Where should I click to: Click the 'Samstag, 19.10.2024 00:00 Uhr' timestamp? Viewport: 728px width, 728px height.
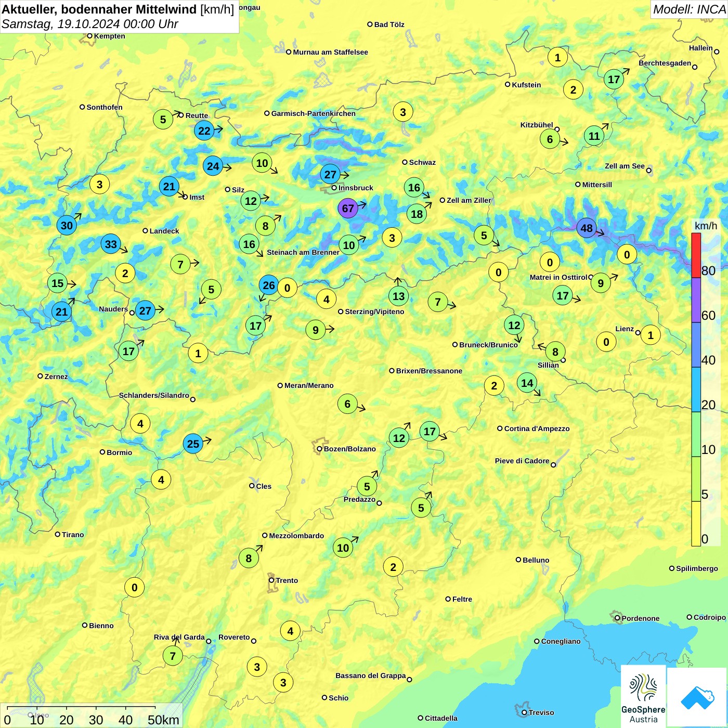90,24
